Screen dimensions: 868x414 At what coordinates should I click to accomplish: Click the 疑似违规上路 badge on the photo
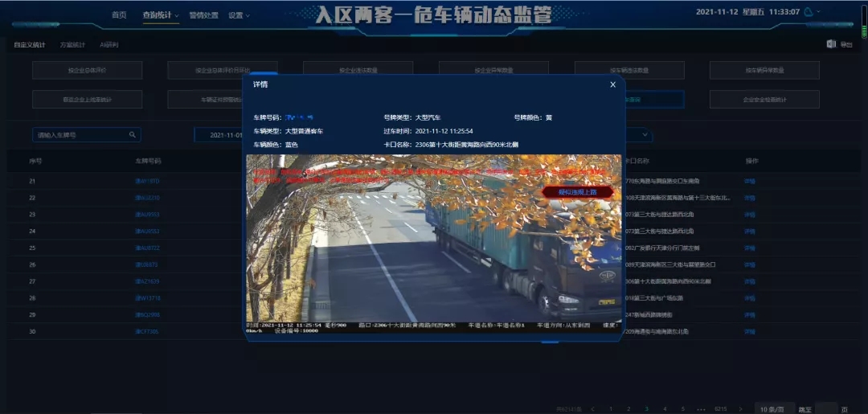577,192
